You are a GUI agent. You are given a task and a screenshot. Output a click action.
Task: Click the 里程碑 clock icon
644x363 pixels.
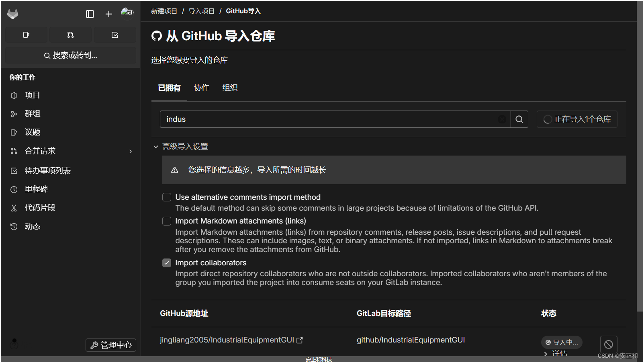[14, 189]
